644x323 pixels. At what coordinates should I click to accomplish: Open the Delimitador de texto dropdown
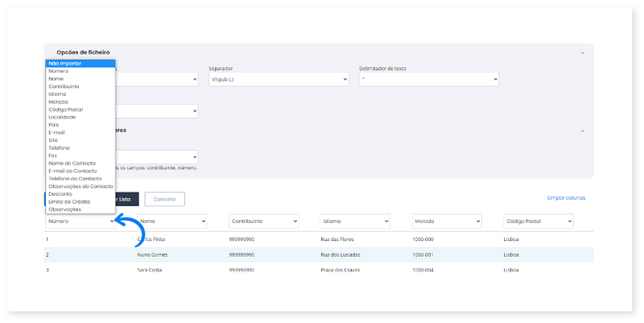[428, 79]
